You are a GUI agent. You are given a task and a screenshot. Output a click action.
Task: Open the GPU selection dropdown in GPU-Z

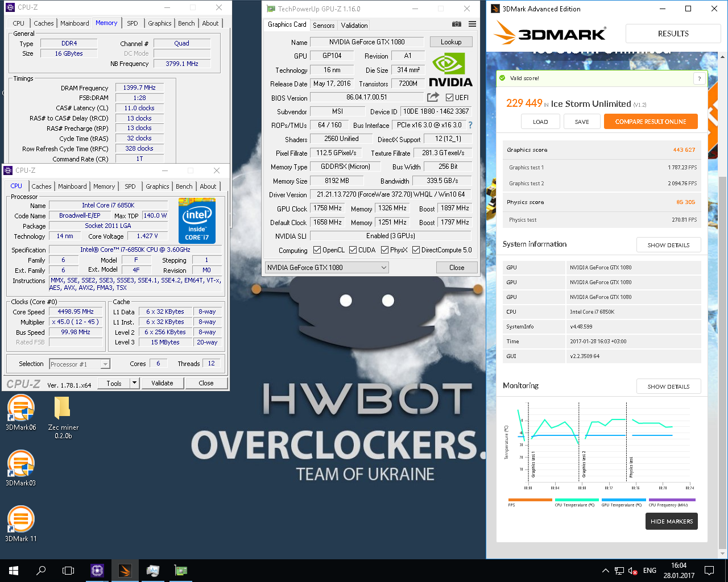[327, 268]
